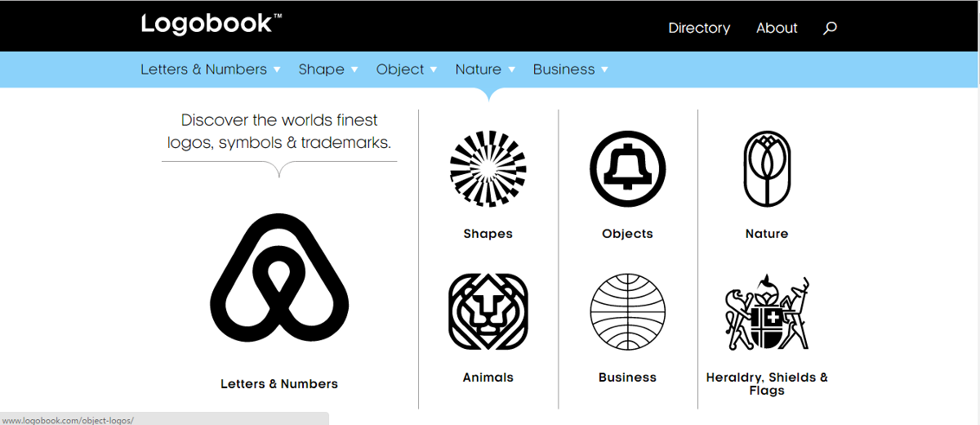980x425 pixels.
Task: Open the About page
Action: tap(777, 28)
